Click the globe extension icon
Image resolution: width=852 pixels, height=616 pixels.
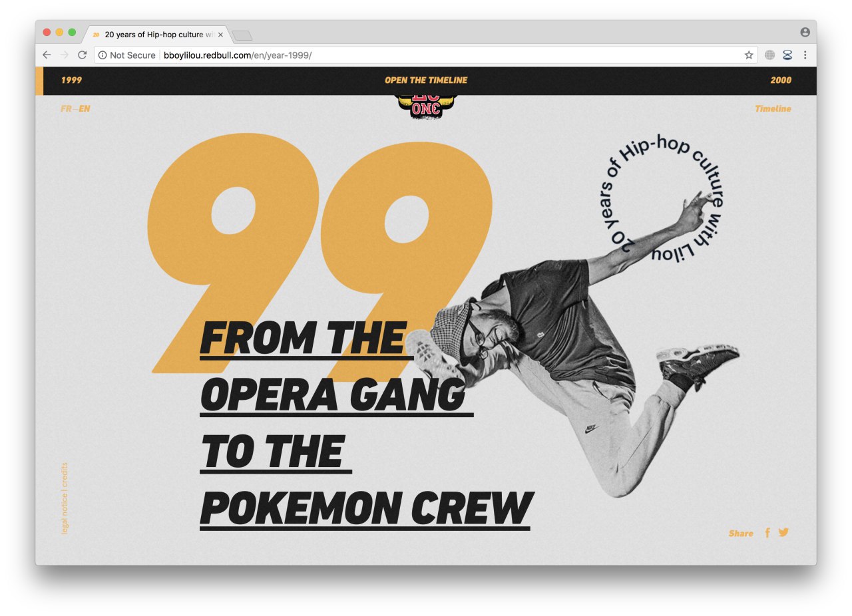click(769, 55)
